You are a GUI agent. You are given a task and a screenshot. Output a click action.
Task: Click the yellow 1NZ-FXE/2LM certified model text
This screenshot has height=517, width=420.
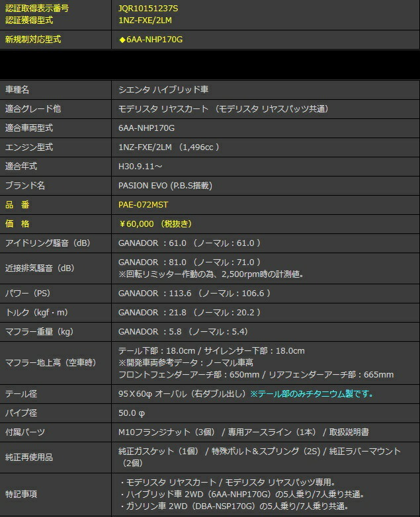click(145, 20)
